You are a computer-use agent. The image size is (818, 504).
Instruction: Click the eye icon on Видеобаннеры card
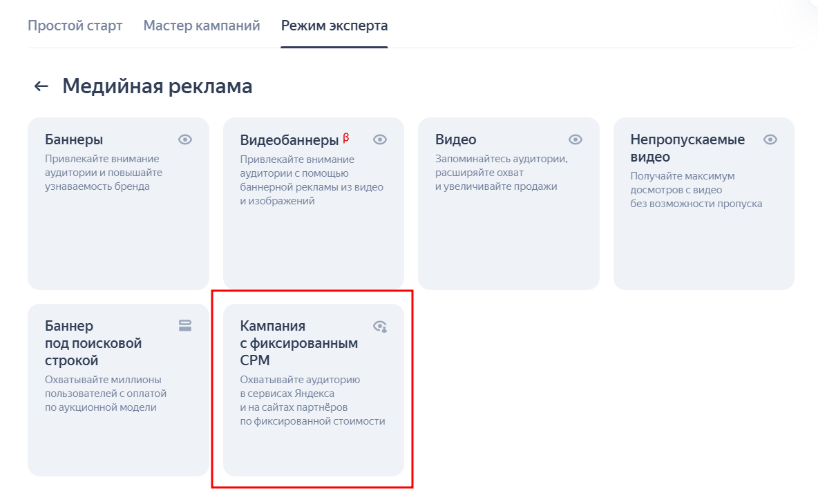coord(380,139)
